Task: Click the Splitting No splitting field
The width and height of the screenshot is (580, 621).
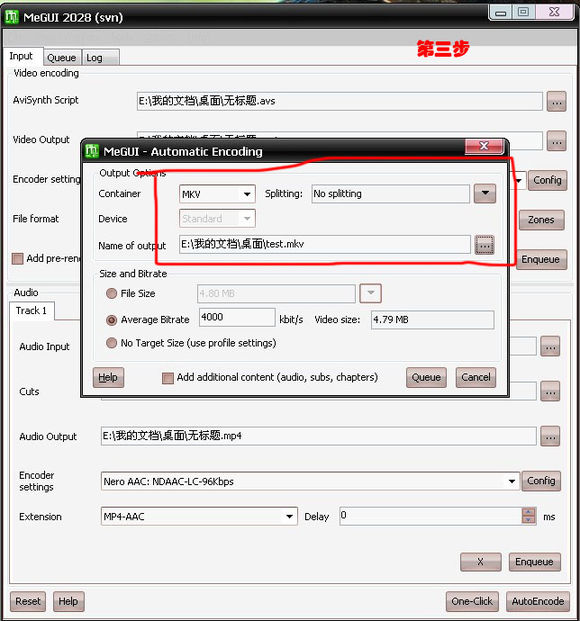Action: 390,194
